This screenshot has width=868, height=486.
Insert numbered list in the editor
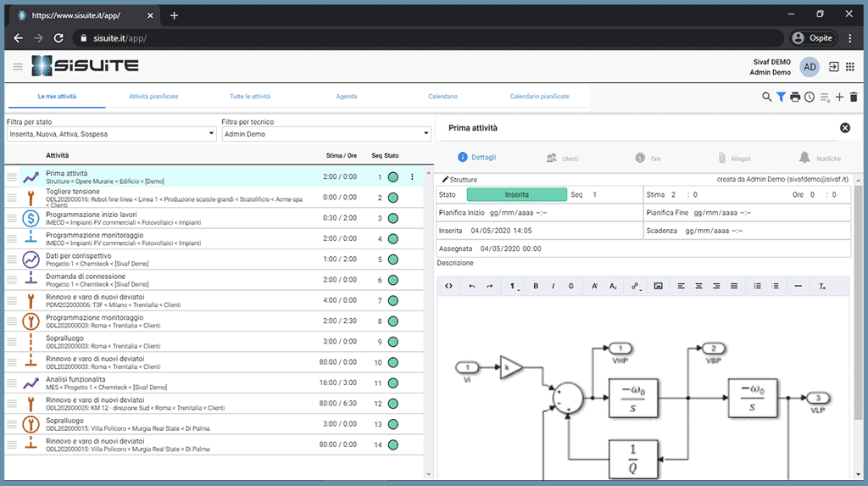click(x=775, y=286)
